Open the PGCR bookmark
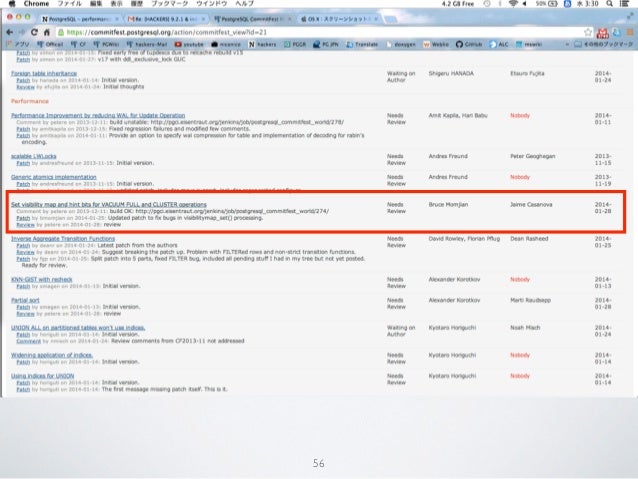 pyautogui.click(x=295, y=44)
